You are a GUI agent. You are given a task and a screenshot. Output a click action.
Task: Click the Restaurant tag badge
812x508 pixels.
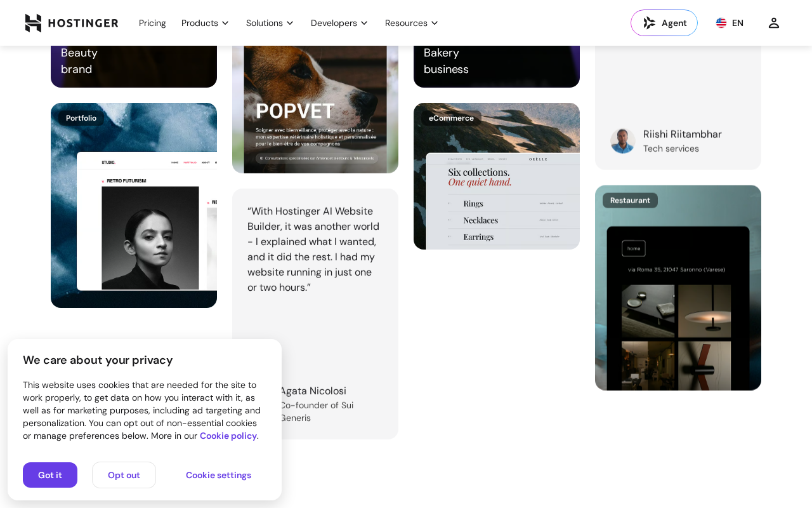pyautogui.click(x=630, y=201)
